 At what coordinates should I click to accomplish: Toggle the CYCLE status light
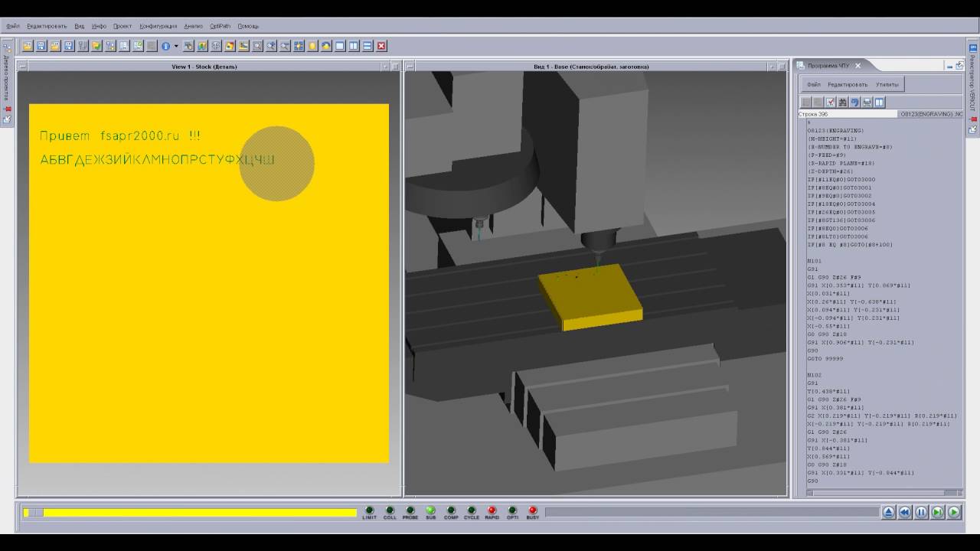point(472,510)
